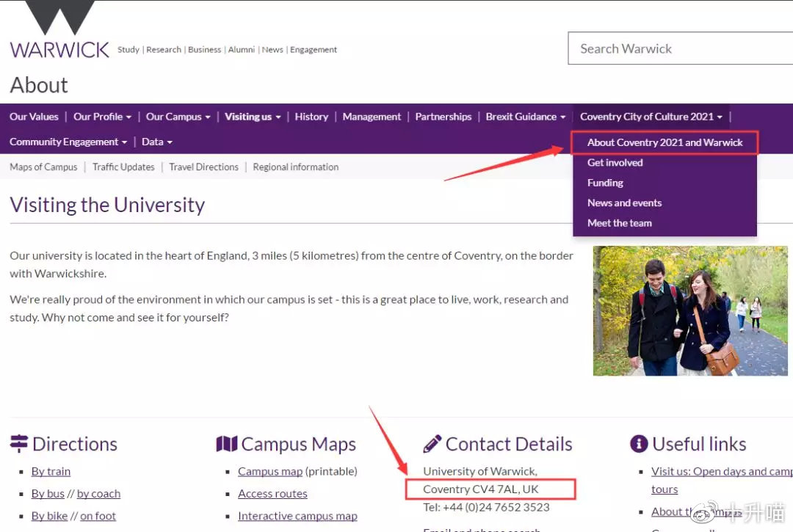793x532 pixels.
Task: Click the Warwick logo
Action: 59,30
